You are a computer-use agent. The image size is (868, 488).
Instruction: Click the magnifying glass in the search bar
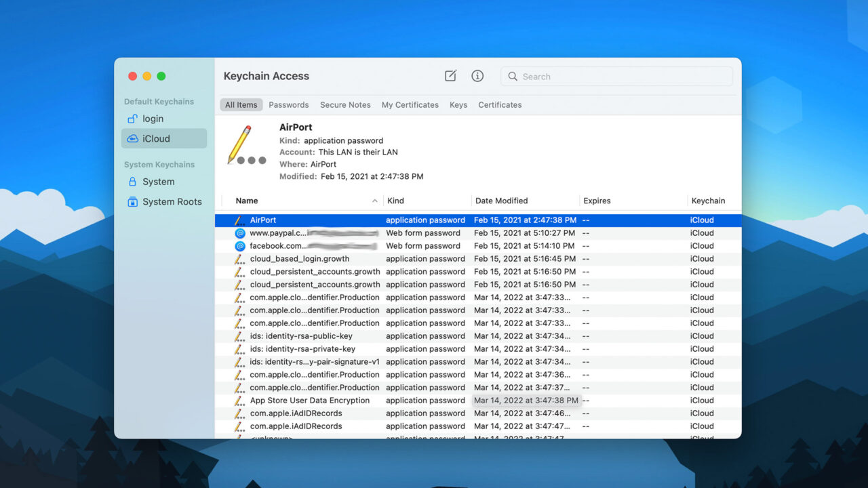point(513,76)
